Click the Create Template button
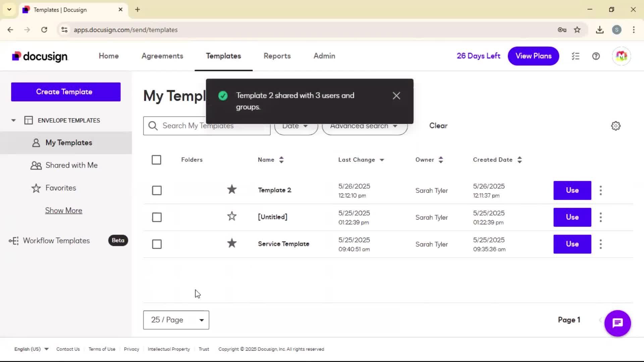Screen dimensions: 644x362 pos(66,92)
